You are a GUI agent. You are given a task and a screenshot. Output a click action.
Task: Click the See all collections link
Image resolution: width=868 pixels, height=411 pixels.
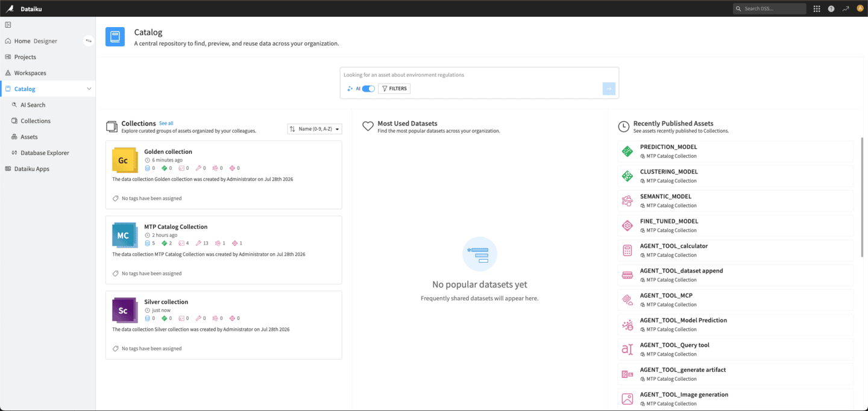166,124
